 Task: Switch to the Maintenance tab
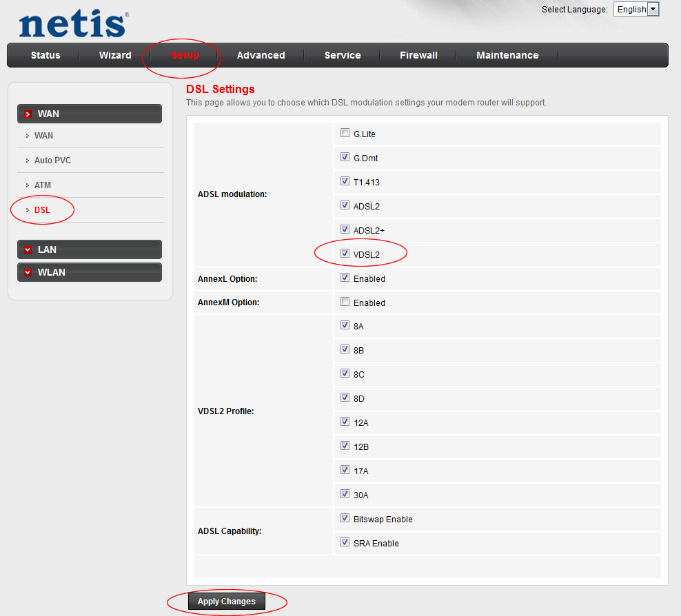pos(507,55)
